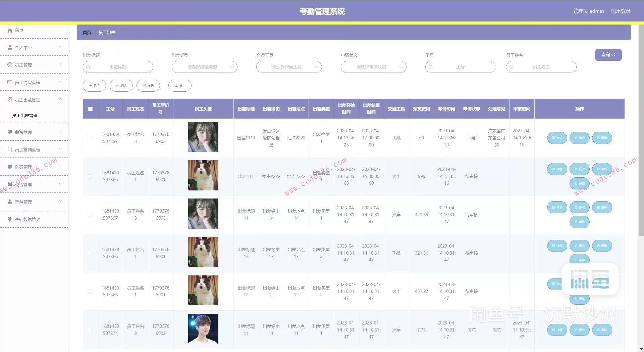Click the envelope icon beside 员工请假管理

[10, 82]
